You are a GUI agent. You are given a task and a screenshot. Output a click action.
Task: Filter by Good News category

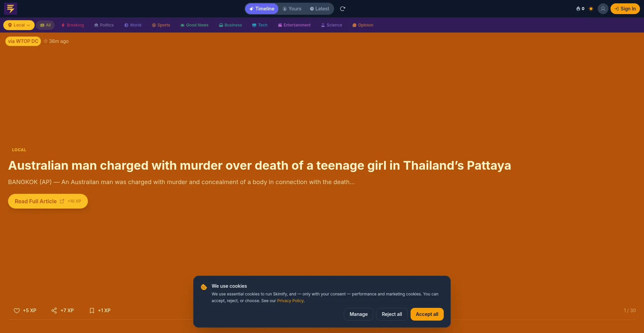pyautogui.click(x=194, y=25)
